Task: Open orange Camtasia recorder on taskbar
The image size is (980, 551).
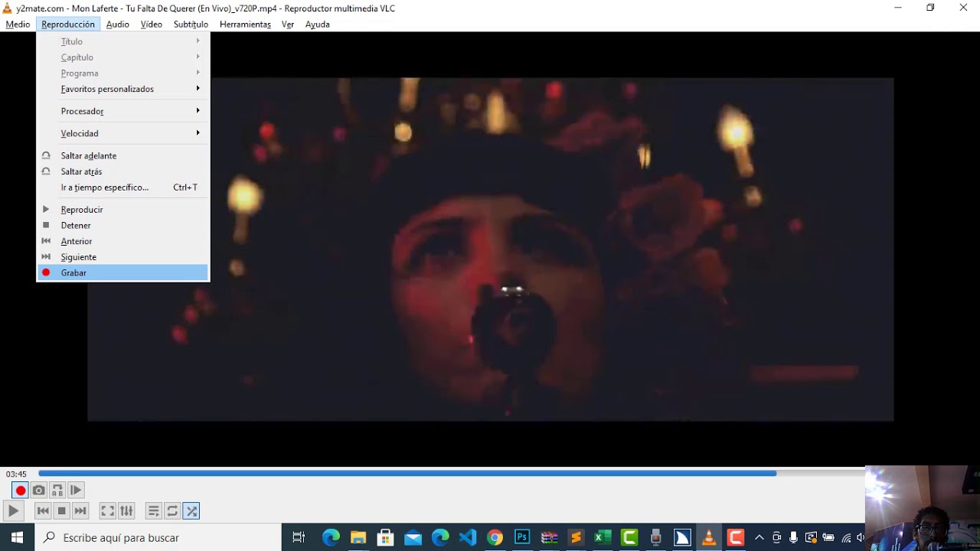Action: coord(736,537)
